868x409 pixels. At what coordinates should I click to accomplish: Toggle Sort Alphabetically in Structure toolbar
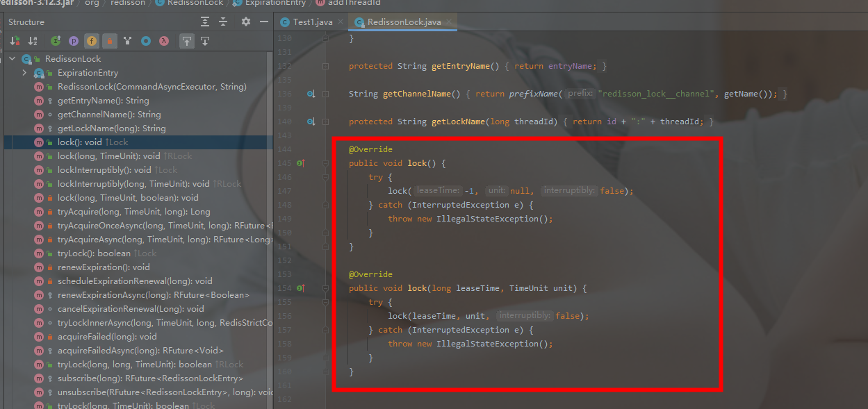tap(33, 41)
